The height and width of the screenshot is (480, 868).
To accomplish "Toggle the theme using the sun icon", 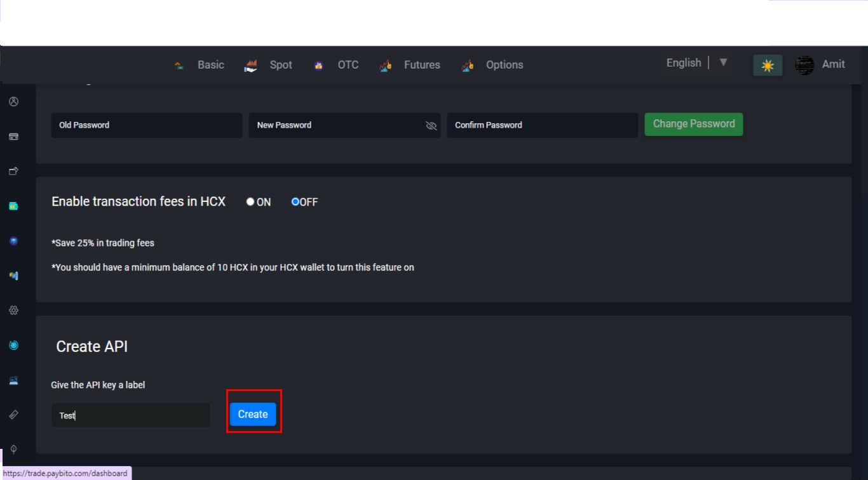I will pos(768,65).
